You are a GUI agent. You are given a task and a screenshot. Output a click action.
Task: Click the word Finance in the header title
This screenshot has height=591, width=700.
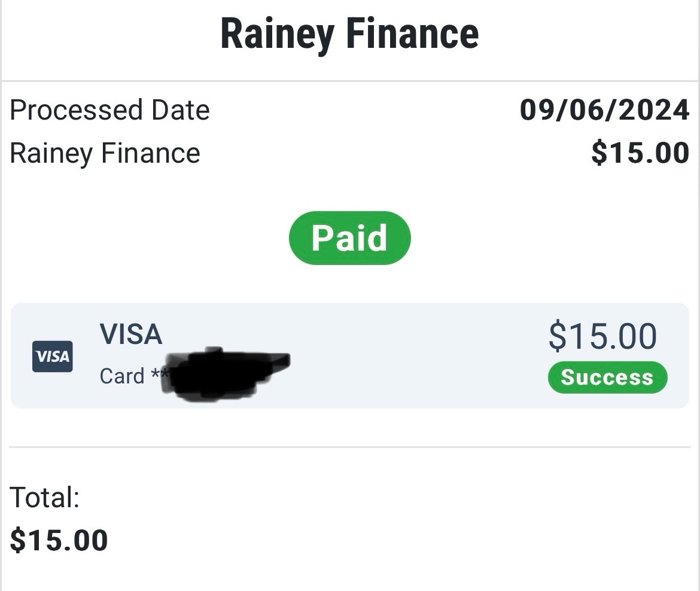413,34
